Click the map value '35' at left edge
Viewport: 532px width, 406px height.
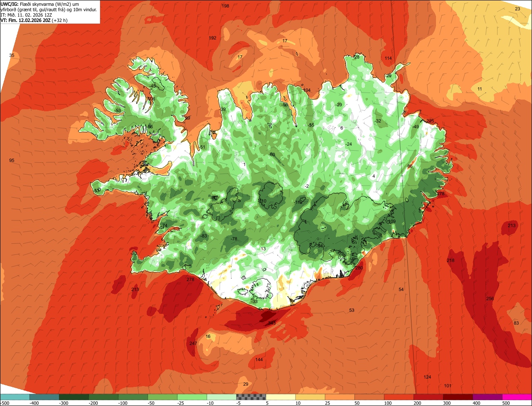pos(12,55)
